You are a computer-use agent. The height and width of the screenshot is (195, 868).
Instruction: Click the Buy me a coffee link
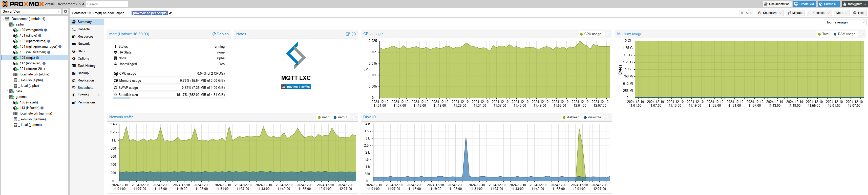click(x=296, y=87)
